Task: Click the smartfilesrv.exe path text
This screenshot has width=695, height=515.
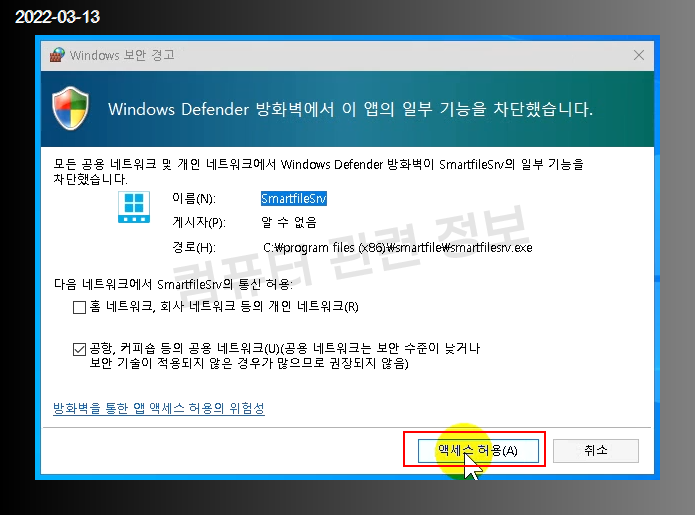Action: (398, 247)
